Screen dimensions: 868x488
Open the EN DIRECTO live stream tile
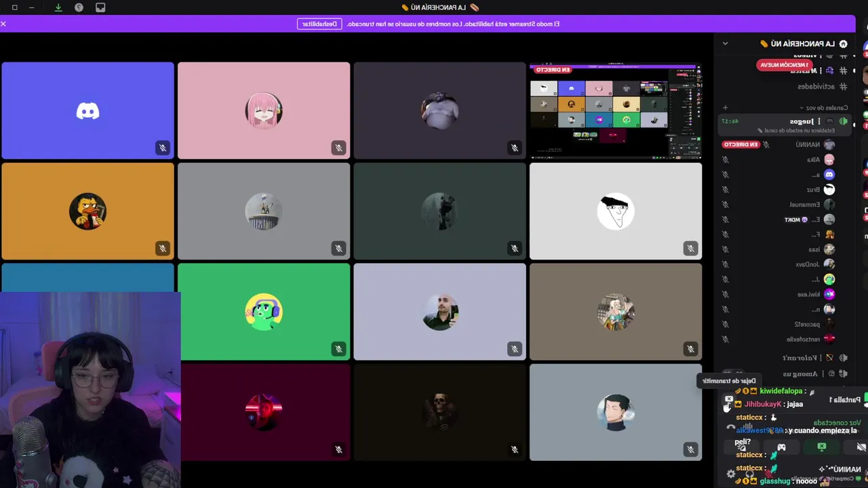[616, 111]
